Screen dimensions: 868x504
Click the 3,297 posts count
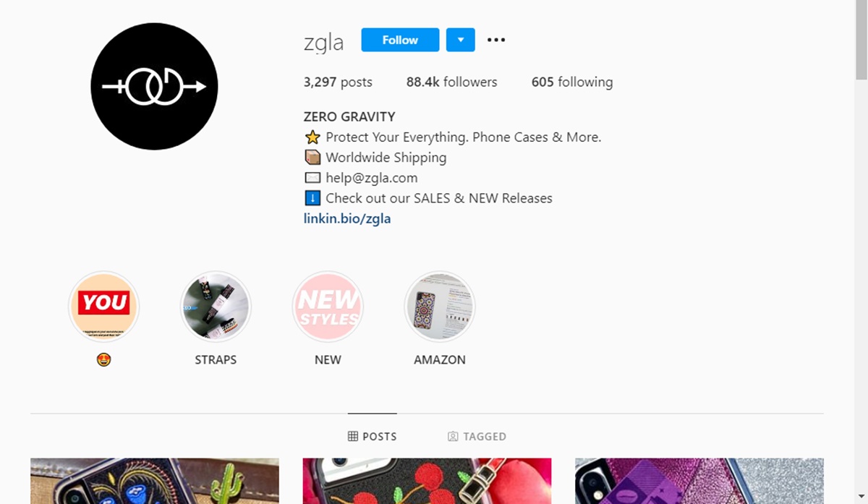coord(338,82)
